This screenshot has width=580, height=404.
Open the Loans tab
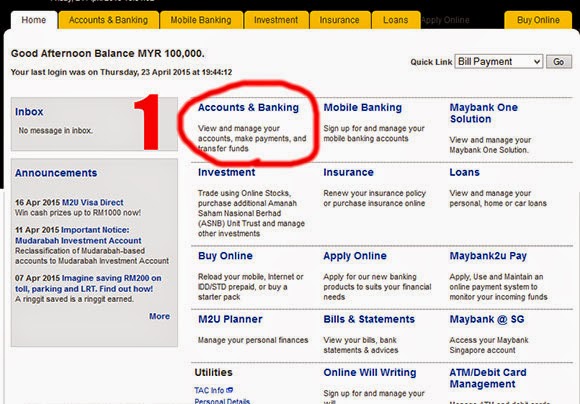pos(395,20)
